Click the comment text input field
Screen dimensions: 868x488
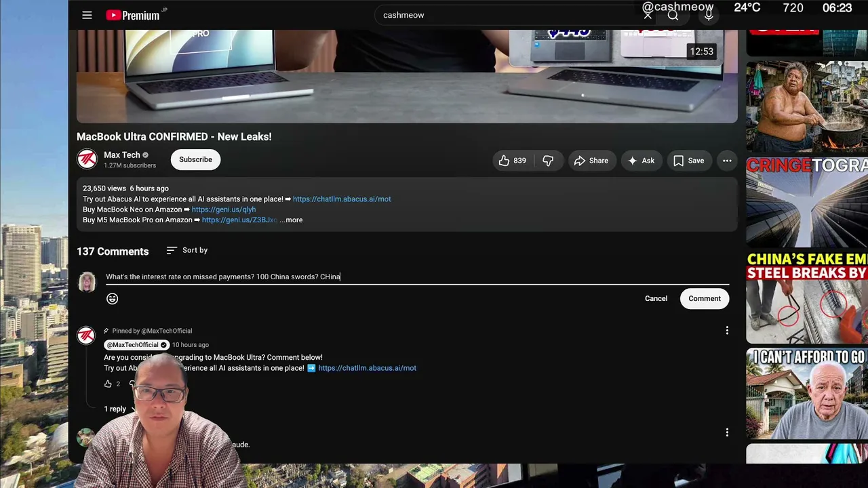pyautogui.click(x=417, y=277)
